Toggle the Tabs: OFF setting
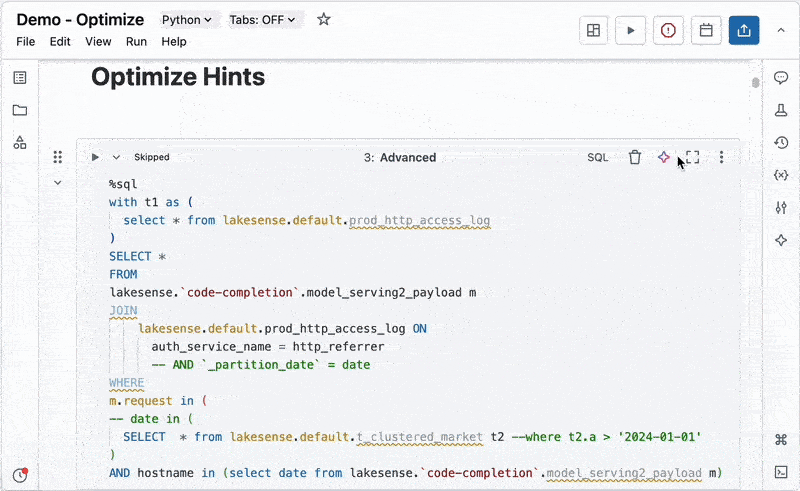Viewport: 800px width, 491px height. [263, 20]
